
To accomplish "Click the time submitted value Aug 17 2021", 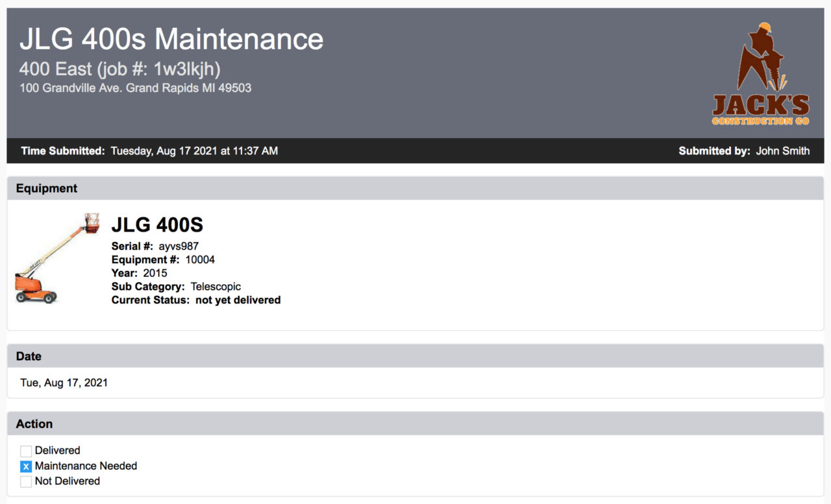I will click(194, 151).
